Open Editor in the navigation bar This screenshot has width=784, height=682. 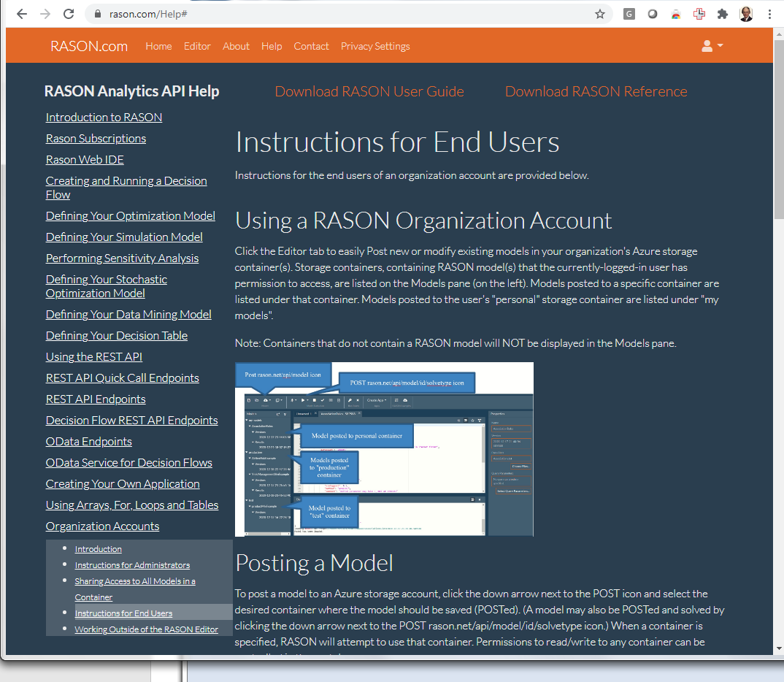pos(197,46)
